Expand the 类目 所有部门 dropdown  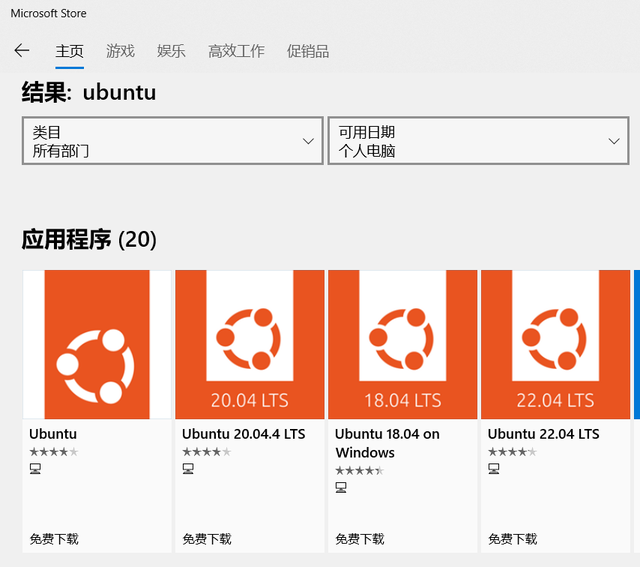click(173, 141)
